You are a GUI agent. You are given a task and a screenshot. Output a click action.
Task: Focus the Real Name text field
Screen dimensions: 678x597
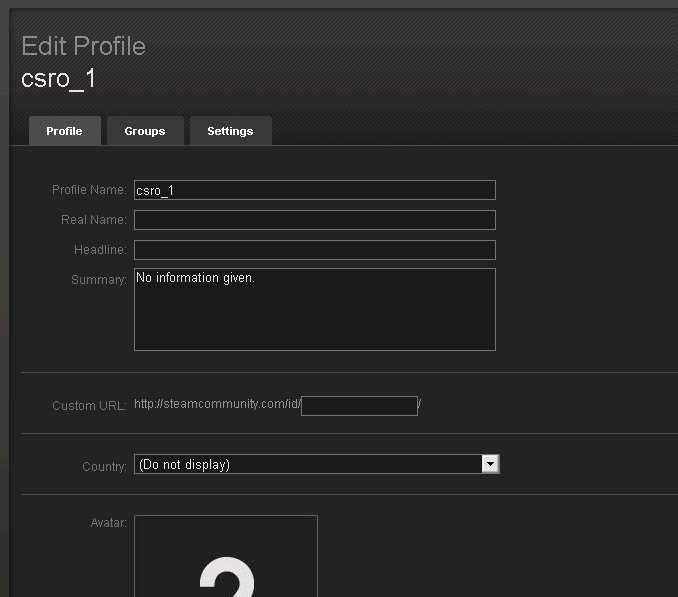pyautogui.click(x=315, y=220)
